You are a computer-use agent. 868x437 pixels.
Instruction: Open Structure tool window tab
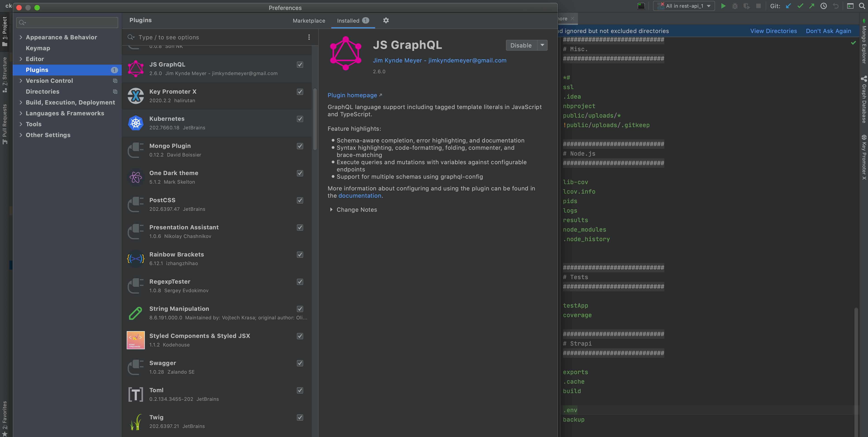pyautogui.click(x=5, y=75)
